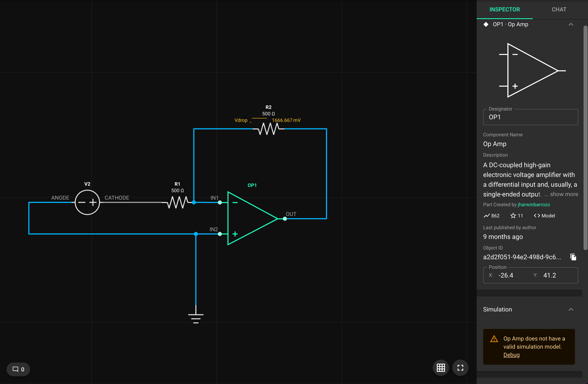Image resolution: width=588 pixels, height=384 pixels.
Task: Copy the Object ID to clipboard
Action: pos(573,257)
